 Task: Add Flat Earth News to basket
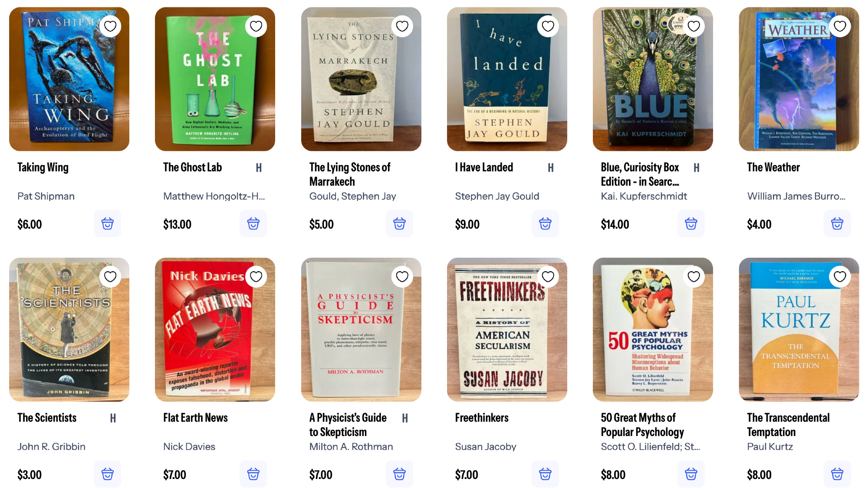click(x=253, y=474)
